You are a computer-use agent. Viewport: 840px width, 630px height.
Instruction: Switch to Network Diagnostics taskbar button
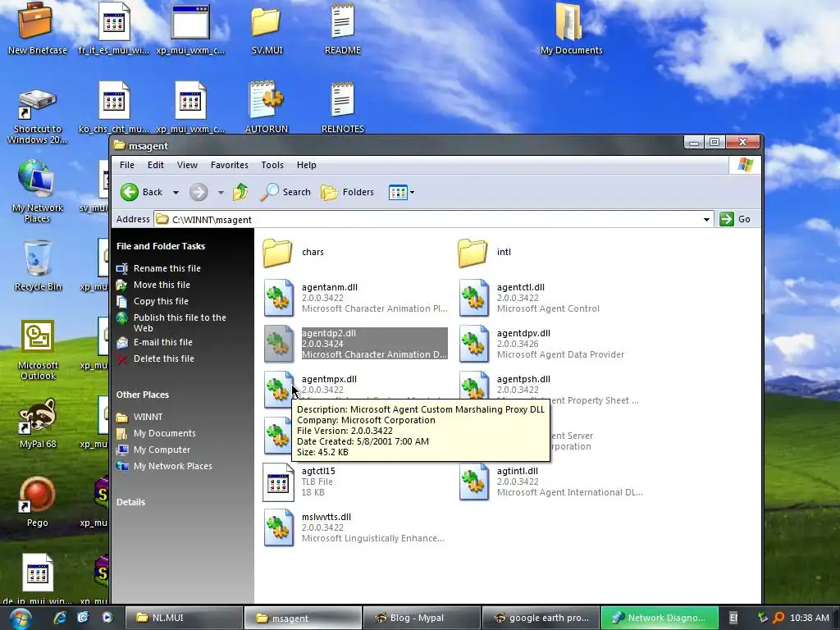pyautogui.click(x=660, y=618)
